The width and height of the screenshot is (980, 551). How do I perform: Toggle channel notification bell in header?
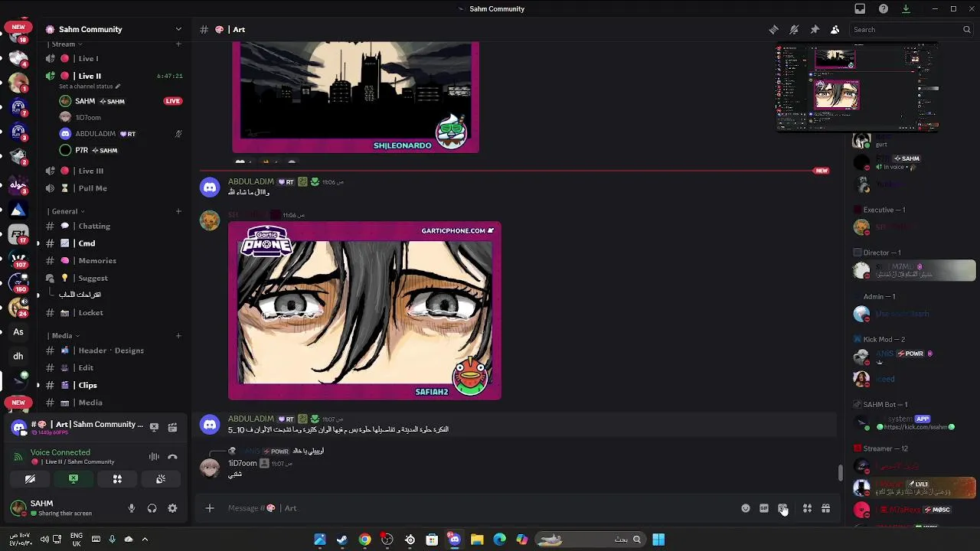tap(794, 30)
